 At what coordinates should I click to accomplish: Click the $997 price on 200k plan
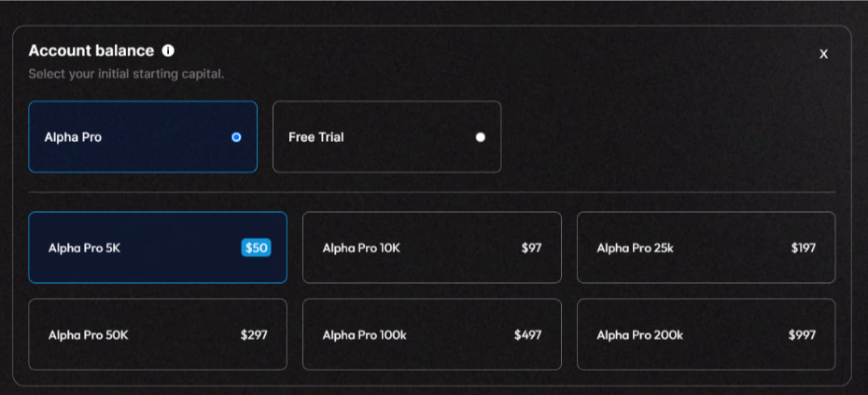[802, 335]
